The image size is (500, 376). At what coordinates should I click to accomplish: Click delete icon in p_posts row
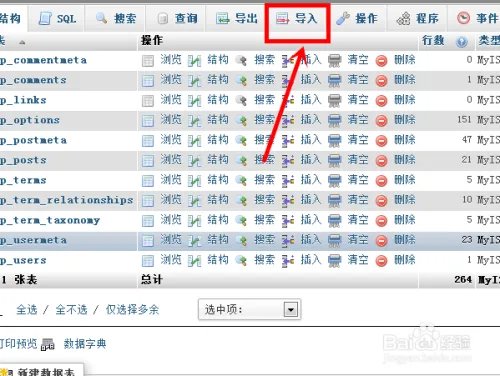(381, 161)
